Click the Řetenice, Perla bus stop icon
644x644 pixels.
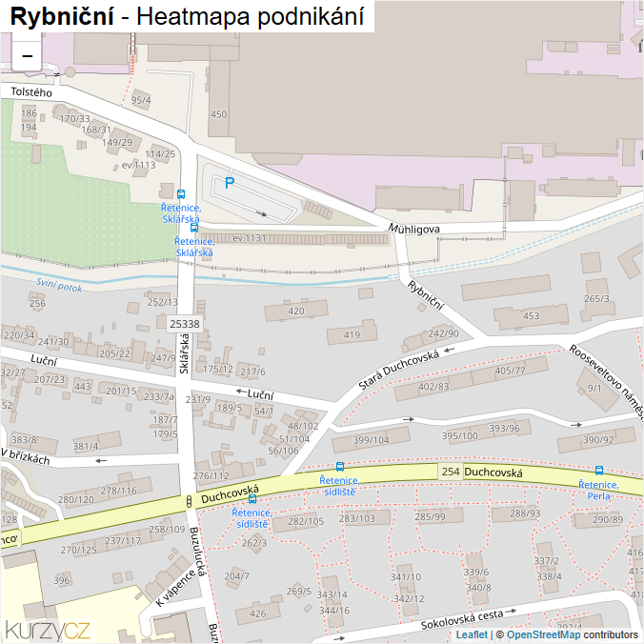pyautogui.click(x=599, y=471)
